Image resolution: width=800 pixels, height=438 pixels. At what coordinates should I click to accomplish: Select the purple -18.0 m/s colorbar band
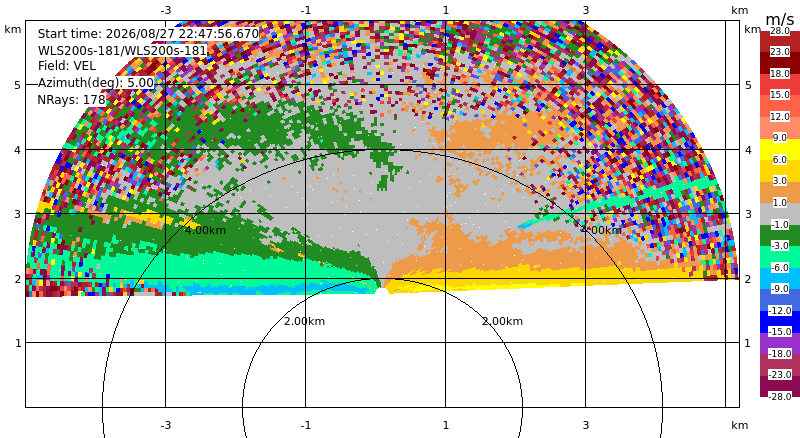click(x=780, y=343)
